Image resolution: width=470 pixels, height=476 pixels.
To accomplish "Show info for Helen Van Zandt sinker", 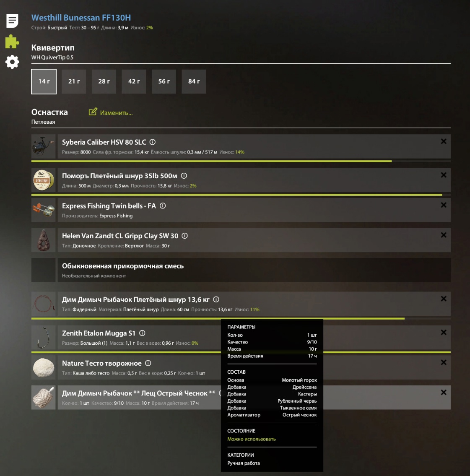I will coord(184,236).
